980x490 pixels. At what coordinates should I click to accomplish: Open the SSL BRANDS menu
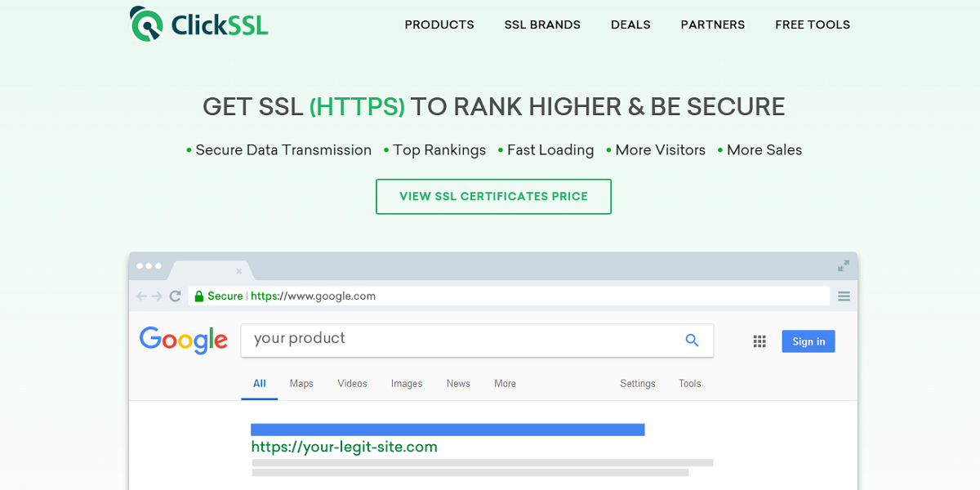(542, 24)
